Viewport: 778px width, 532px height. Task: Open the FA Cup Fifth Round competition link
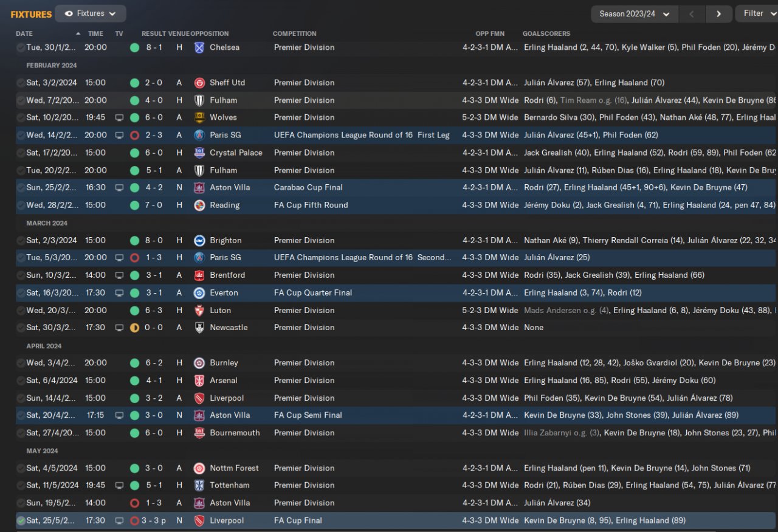311,205
